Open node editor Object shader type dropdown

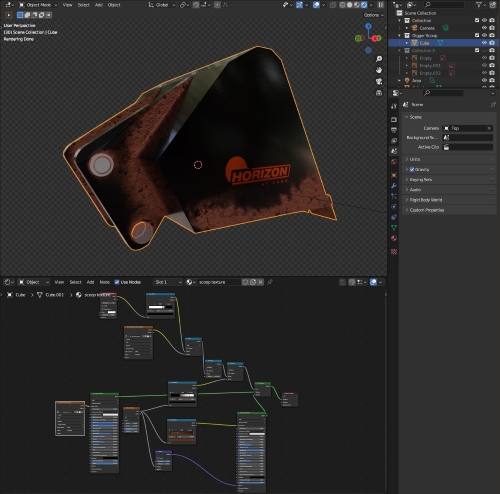click(33, 282)
